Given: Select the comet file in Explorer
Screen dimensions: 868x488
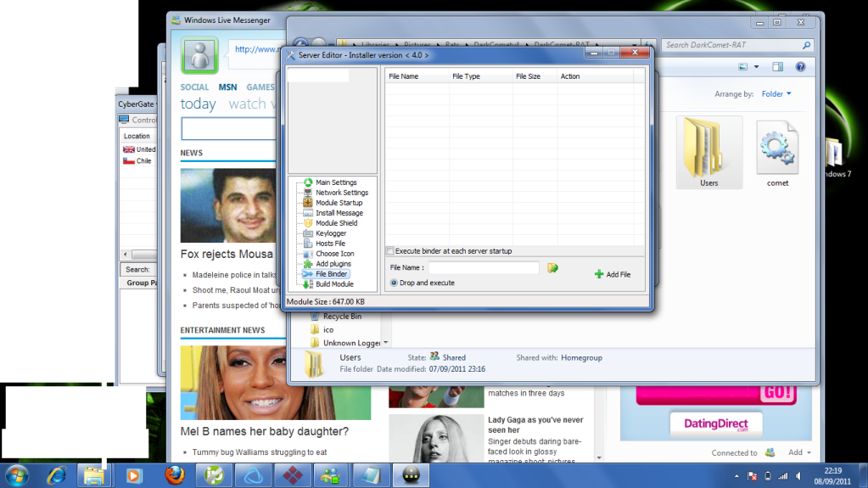Looking at the screenshot, I should click(x=777, y=154).
